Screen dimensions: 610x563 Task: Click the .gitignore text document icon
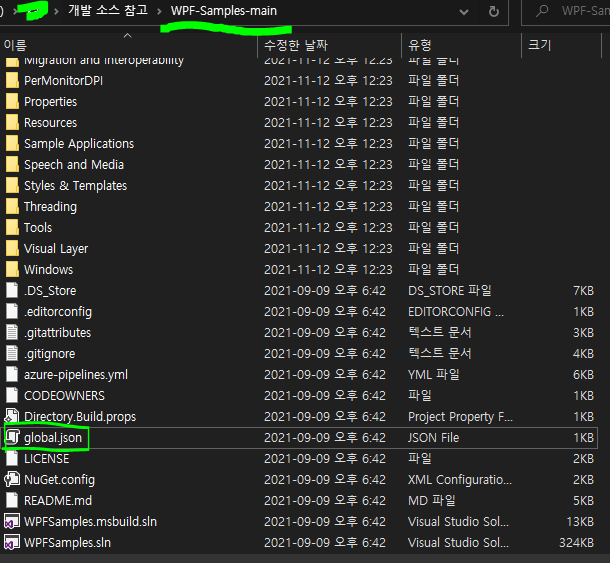[x=12, y=354]
